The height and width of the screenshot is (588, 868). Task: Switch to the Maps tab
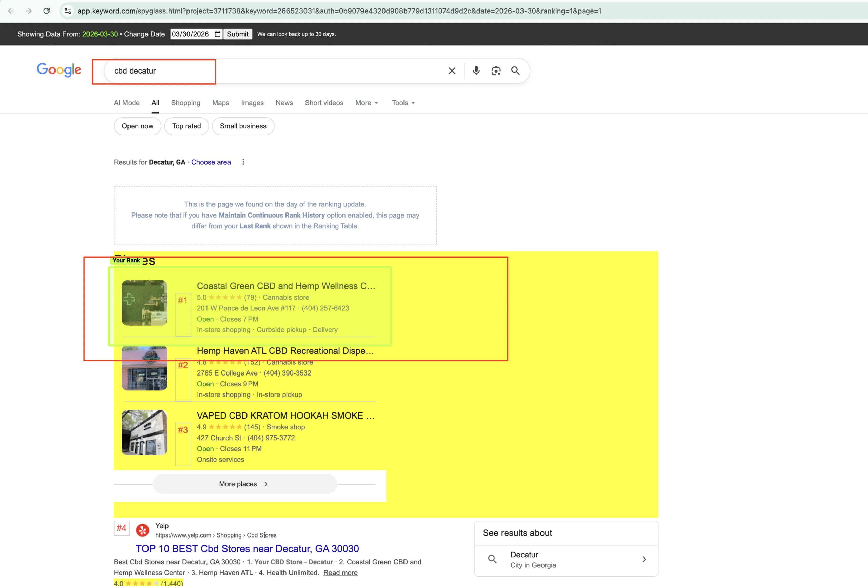point(220,103)
